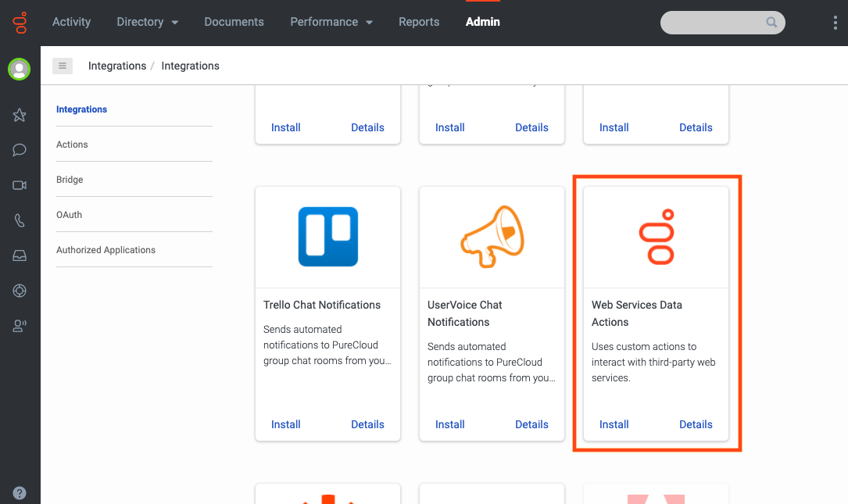Click your profile avatar in the sidebar
The width and height of the screenshot is (848, 504).
[x=20, y=69]
